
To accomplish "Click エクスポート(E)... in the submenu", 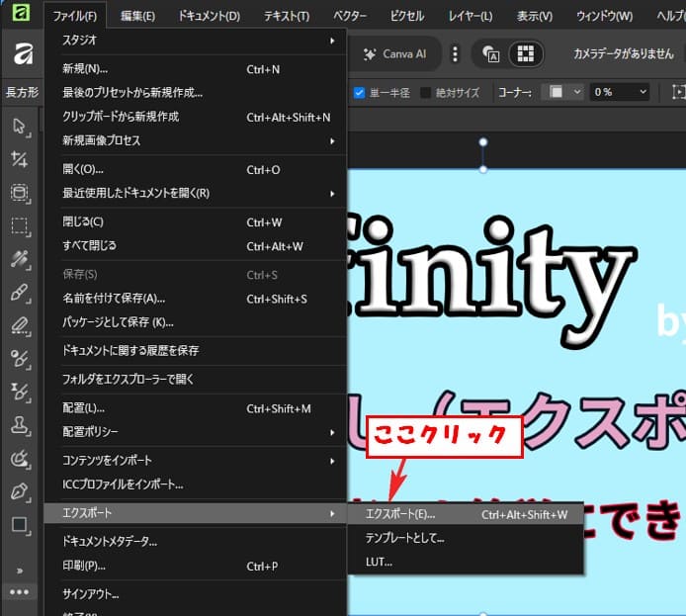I will (x=400, y=514).
